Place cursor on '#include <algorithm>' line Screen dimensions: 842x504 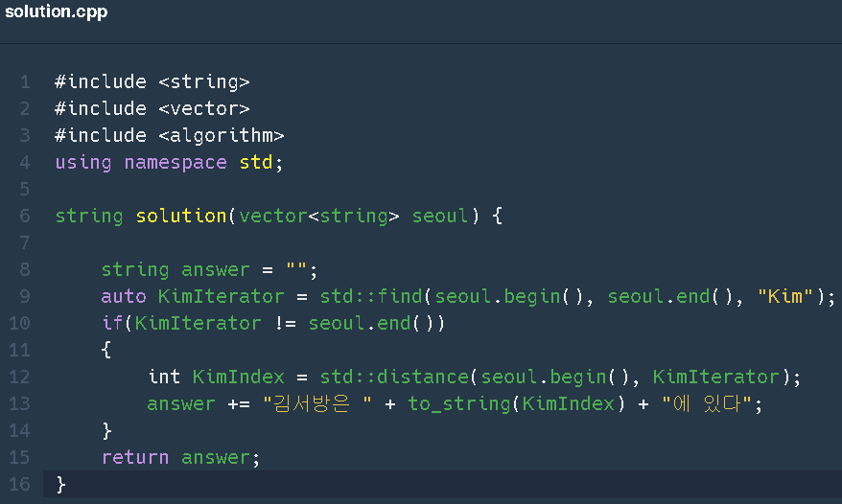pyautogui.click(x=169, y=135)
